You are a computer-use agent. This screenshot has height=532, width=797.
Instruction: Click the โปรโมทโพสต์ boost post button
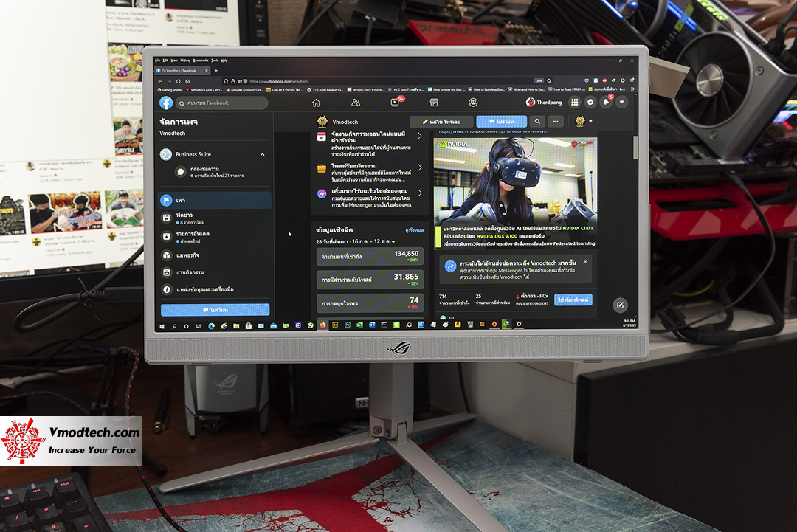coord(573,300)
